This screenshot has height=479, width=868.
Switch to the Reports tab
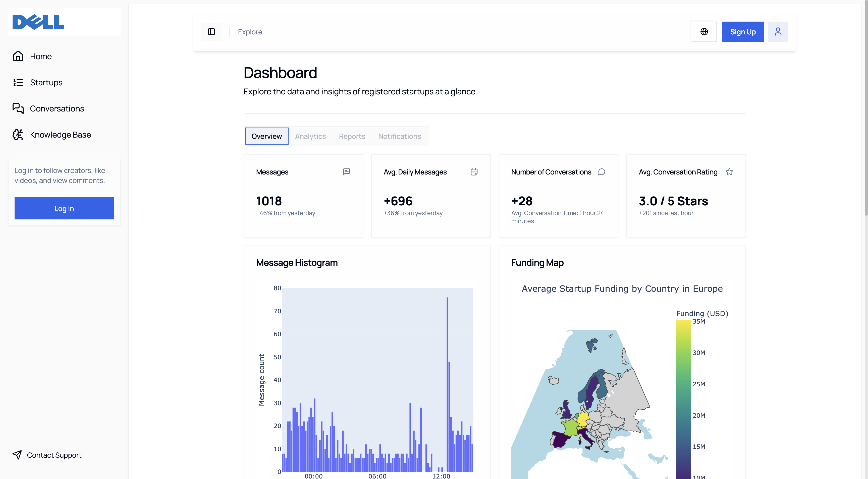coord(352,136)
